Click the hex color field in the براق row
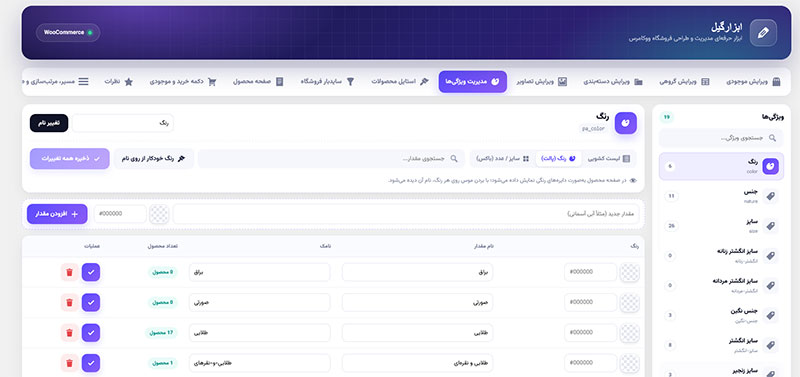This screenshot has width=800, height=377. tap(590, 272)
